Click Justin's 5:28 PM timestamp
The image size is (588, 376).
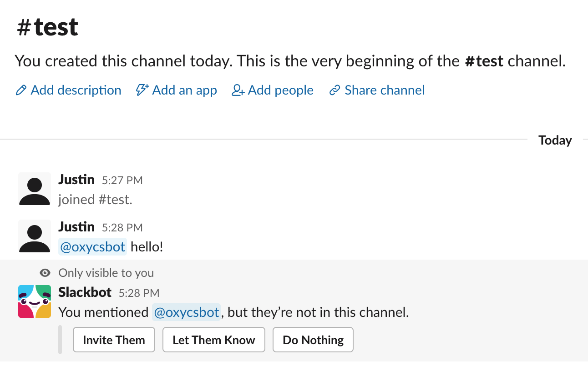[122, 228]
